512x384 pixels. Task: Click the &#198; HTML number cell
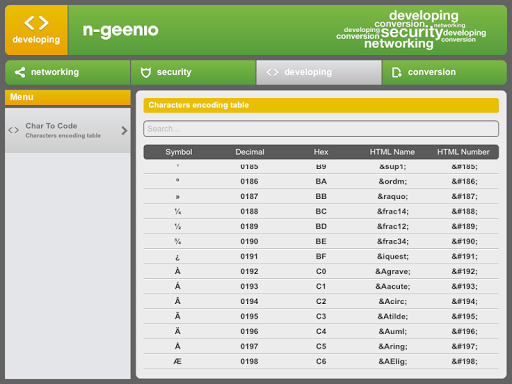click(x=464, y=361)
